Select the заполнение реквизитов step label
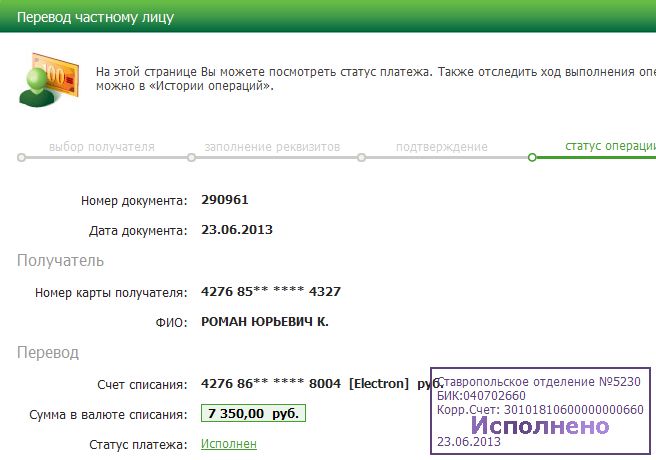This screenshot has height=460, width=656. (272, 146)
